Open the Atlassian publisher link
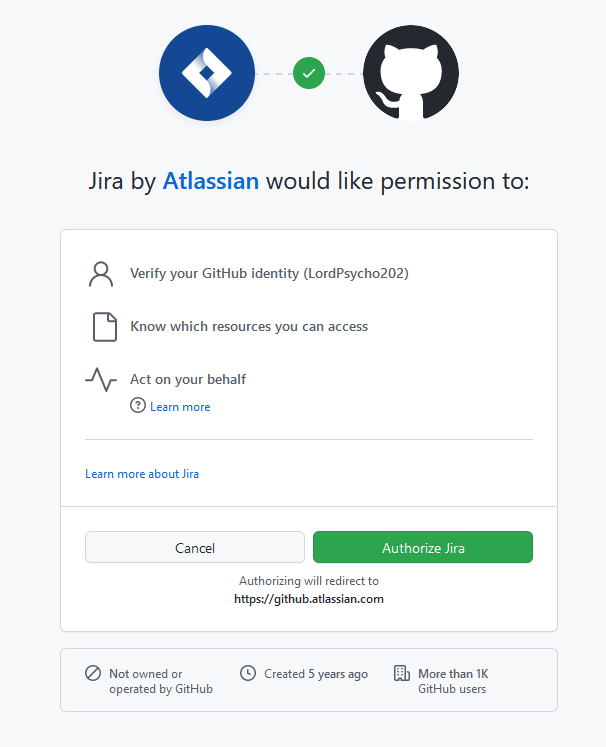 211,181
